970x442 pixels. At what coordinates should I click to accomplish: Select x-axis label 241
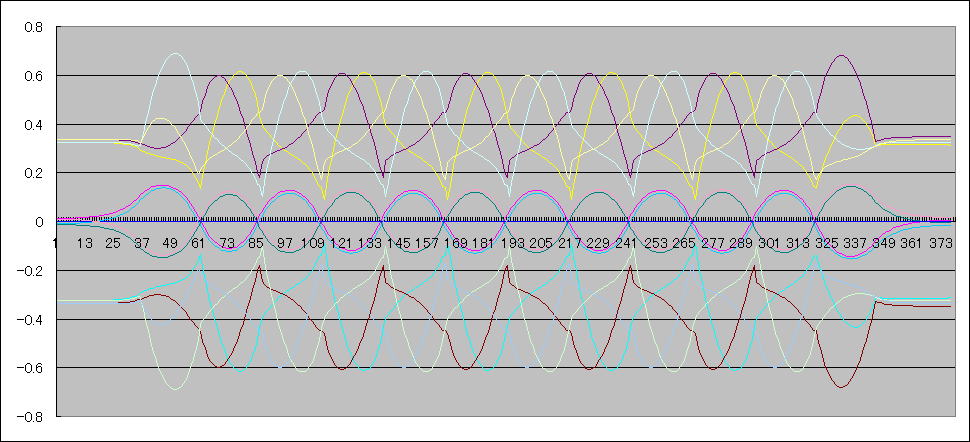[627, 243]
